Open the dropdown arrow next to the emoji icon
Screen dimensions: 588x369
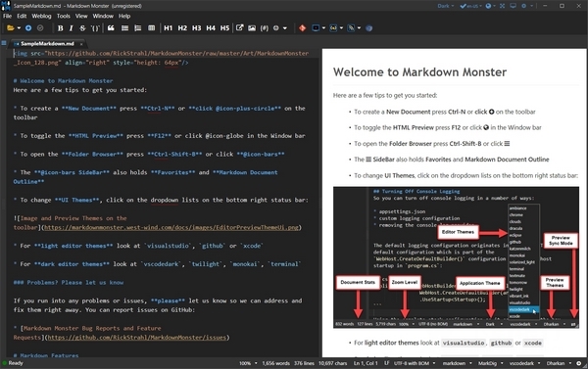pyautogui.click(x=285, y=28)
